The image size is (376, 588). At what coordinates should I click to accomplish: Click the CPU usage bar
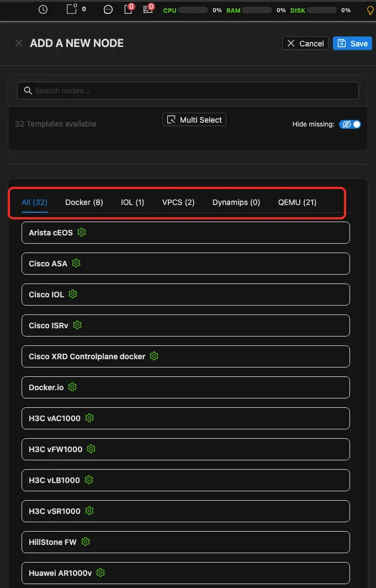[x=193, y=10]
